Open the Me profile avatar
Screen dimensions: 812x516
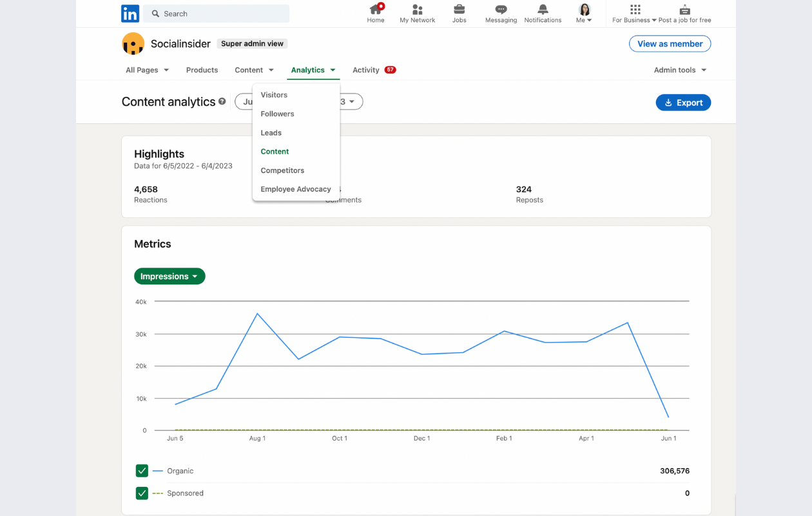[585, 10]
